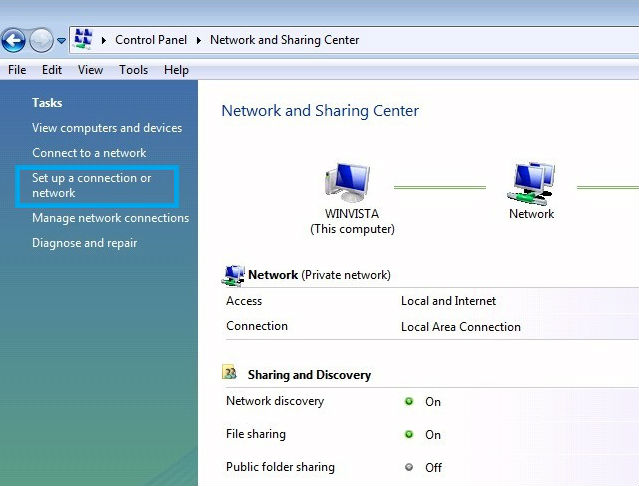The height and width of the screenshot is (486, 639).
Task: Click the Network icon in the map
Action: tap(531, 184)
